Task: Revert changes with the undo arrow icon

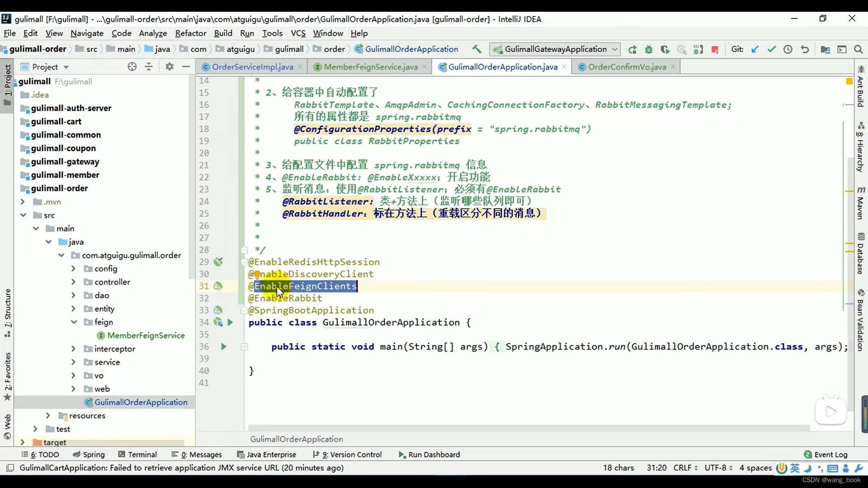Action: (x=805, y=49)
